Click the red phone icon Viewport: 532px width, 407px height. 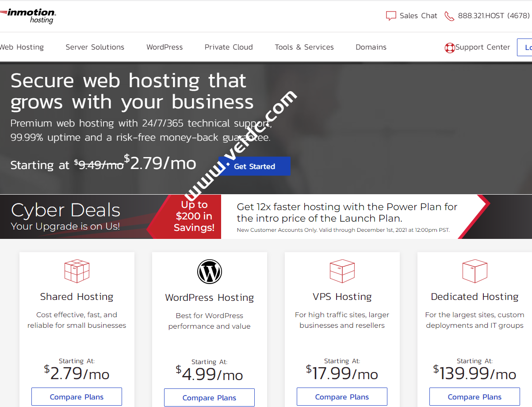click(x=449, y=16)
